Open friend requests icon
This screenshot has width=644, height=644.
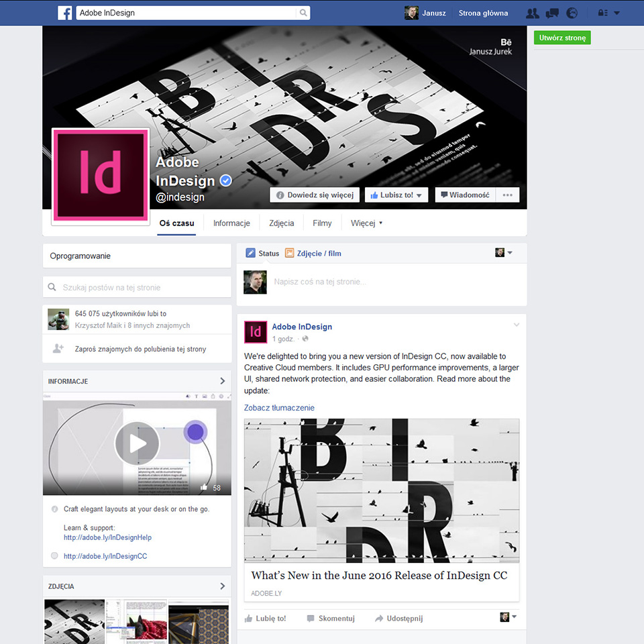click(533, 13)
